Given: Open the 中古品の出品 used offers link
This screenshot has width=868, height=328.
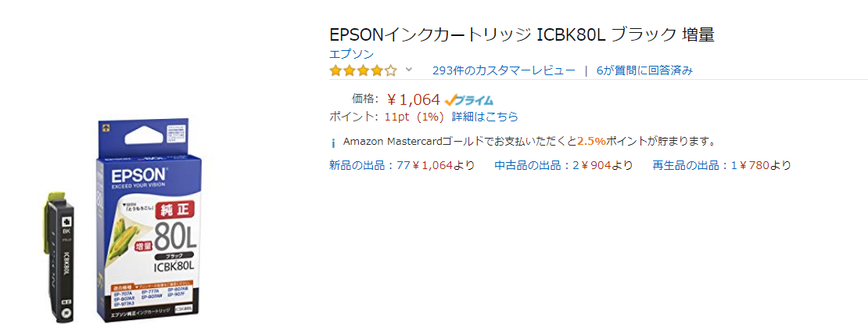Looking at the screenshot, I should click(x=563, y=165).
